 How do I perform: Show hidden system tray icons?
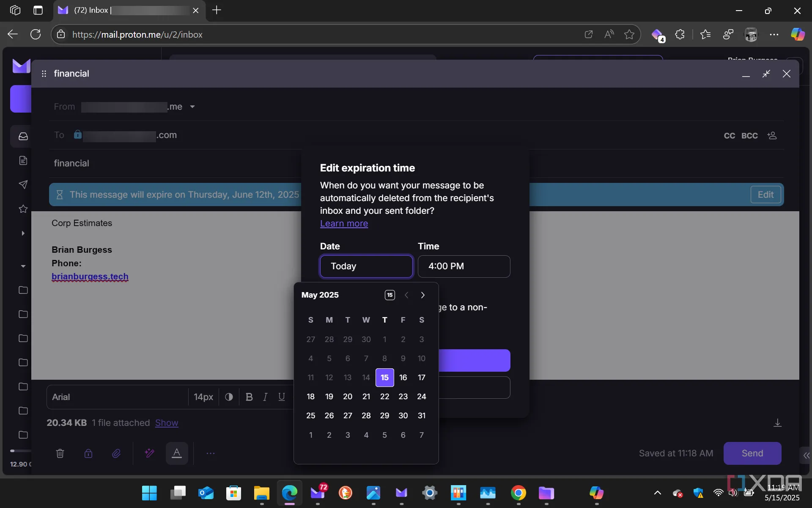coord(657,493)
